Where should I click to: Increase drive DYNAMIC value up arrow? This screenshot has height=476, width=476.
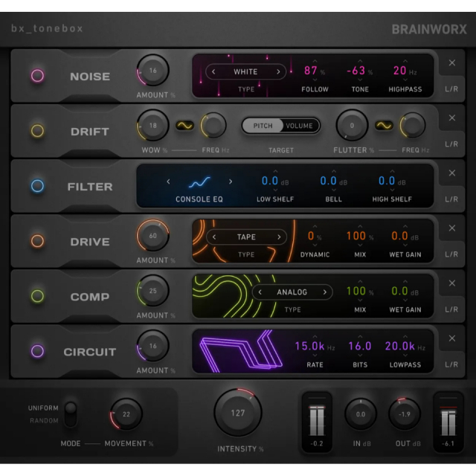[x=315, y=226]
